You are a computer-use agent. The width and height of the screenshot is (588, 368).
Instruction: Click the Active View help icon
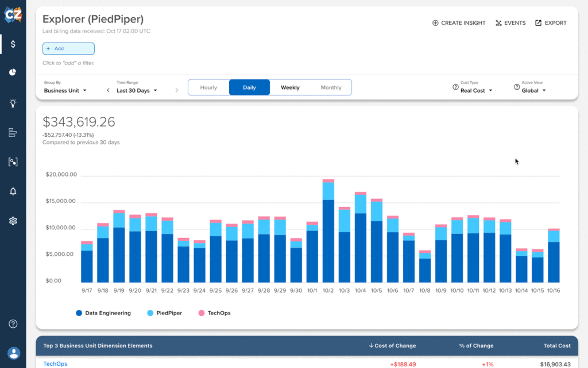pos(517,87)
